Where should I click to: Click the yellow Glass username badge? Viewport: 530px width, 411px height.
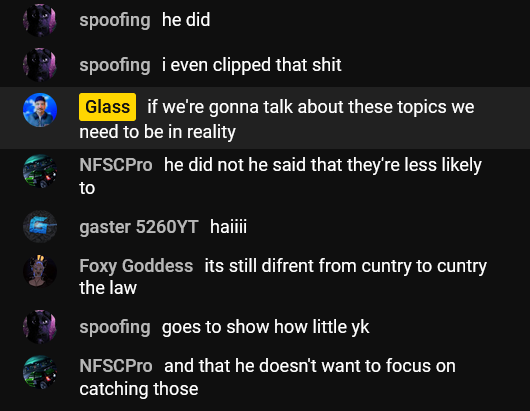(107, 107)
